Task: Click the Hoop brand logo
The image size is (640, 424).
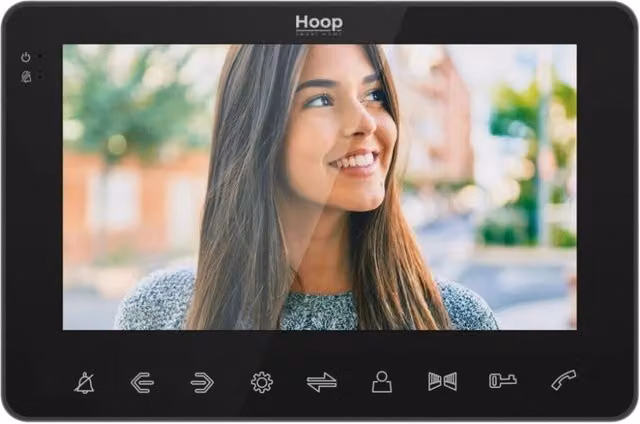Action: 319,22
